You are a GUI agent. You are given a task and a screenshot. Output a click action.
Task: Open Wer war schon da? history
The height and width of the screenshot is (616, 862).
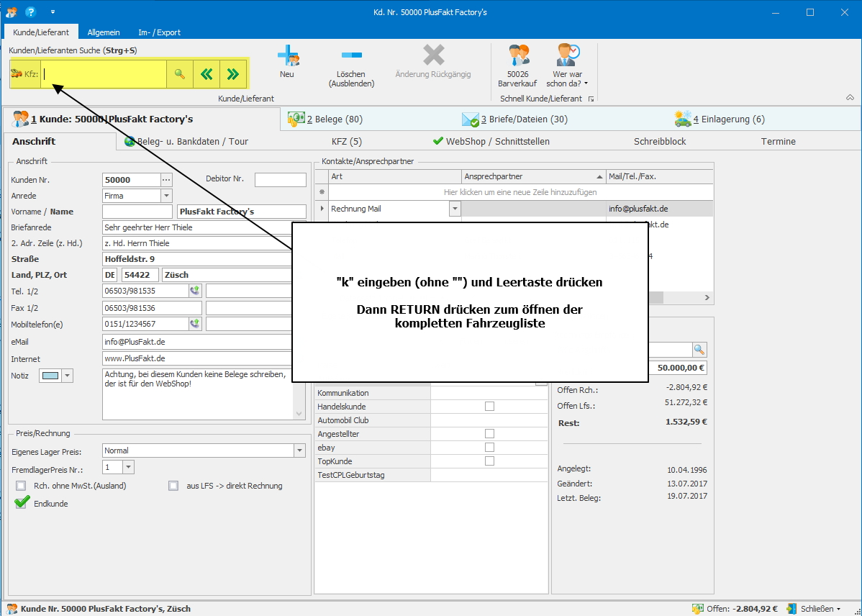[x=567, y=65]
